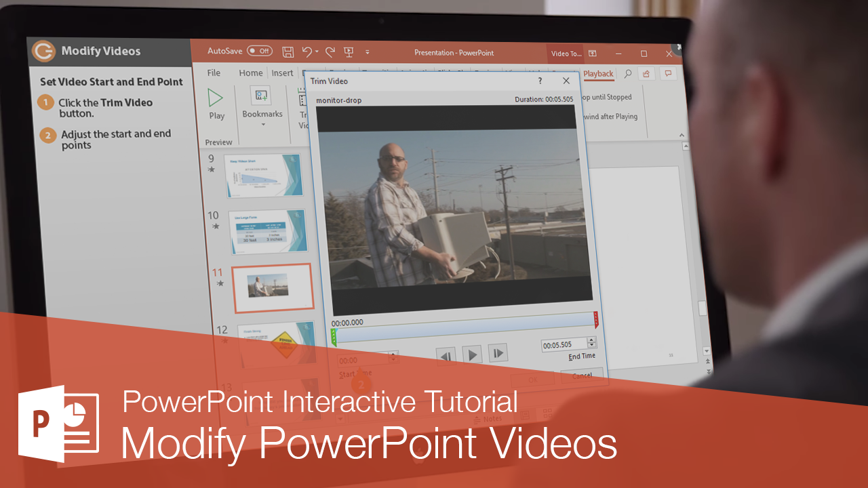
Task: Click the Save icon in the title bar
Action: pos(288,52)
